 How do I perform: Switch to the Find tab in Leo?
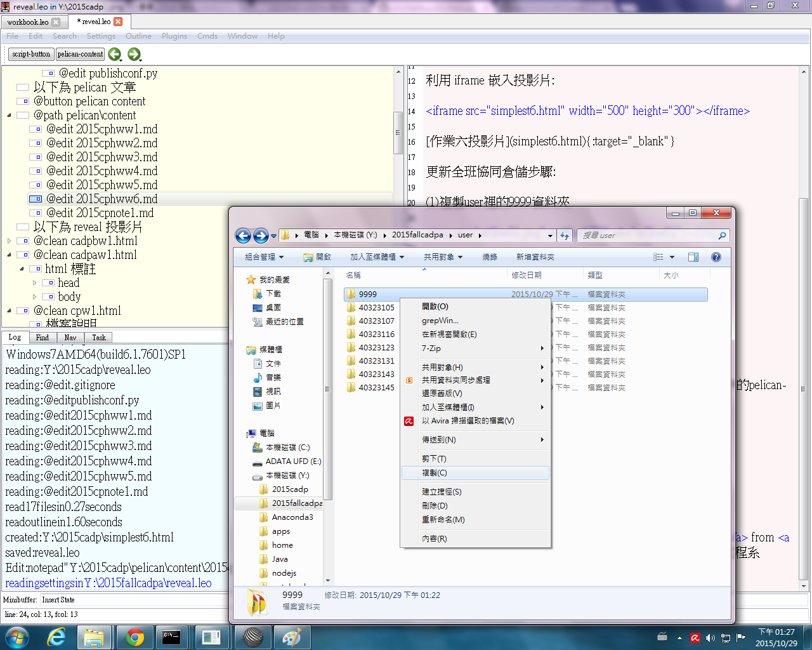(x=43, y=338)
